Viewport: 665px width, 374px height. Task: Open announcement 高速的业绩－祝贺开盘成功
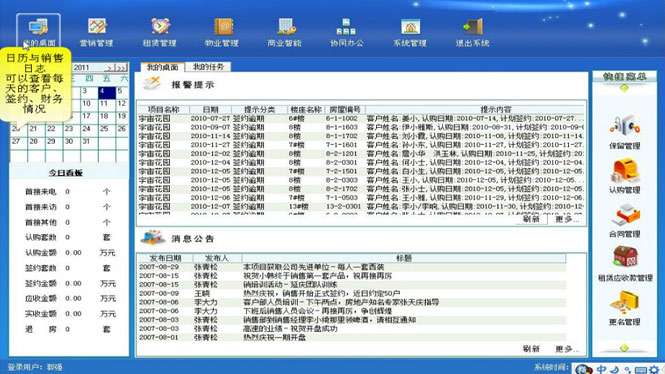(x=352, y=329)
